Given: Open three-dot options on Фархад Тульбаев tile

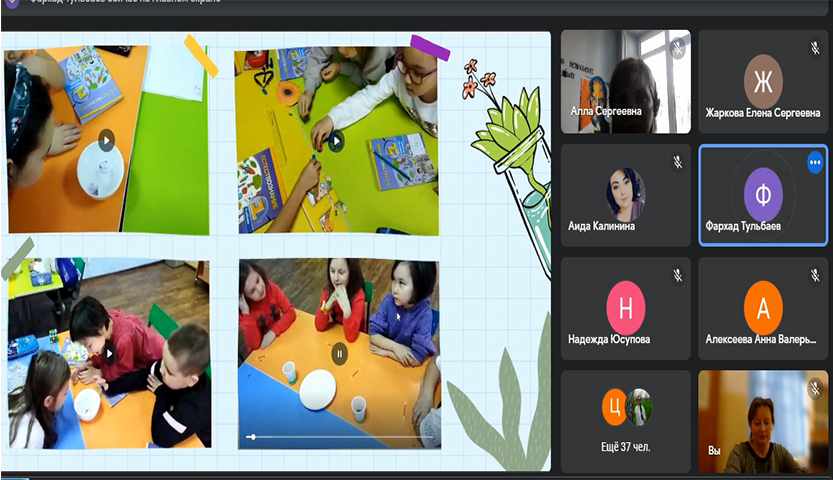Looking at the screenshot, I should tap(814, 161).
